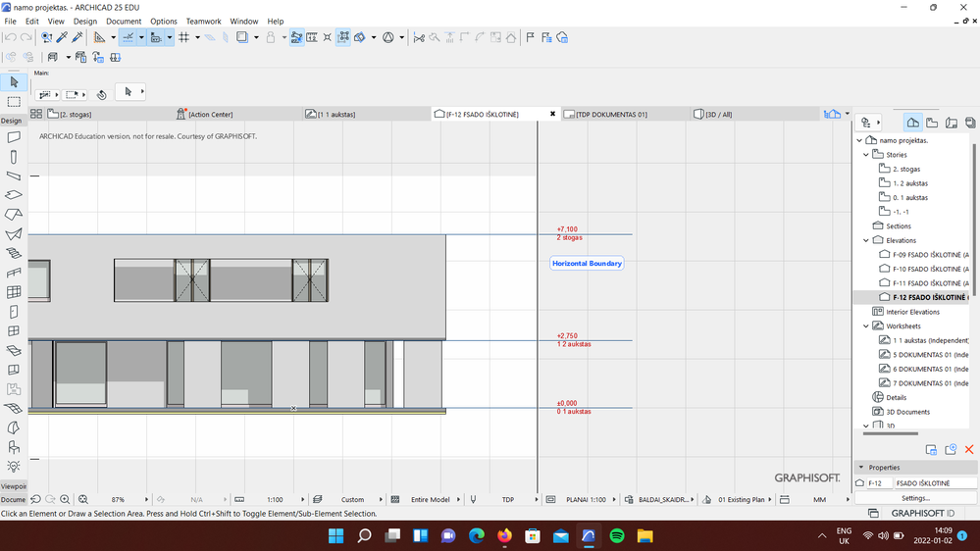Image resolution: width=980 pixels, height=551 pixels.
Task: Collapse the Properties panel header
Action: [860, 468]
